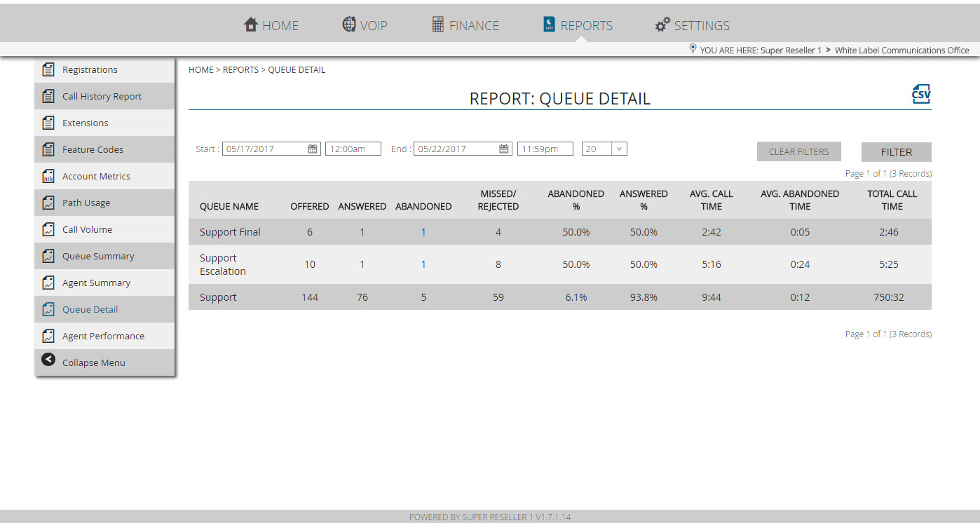The height and width of the screenshot is (523, 980).
Task: Open the Start date calendar picker icon
Action: pos(313,149)
